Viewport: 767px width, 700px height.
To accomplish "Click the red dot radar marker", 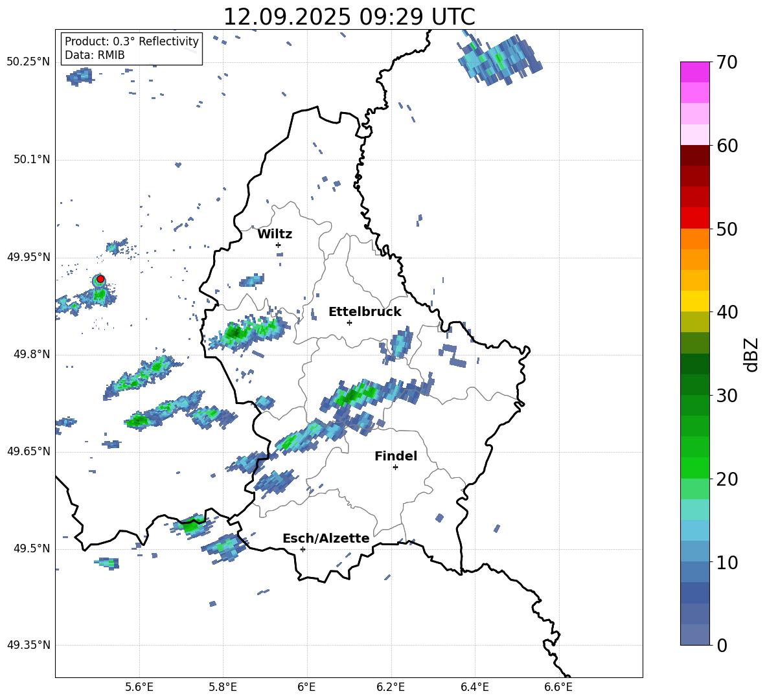I will click(100, 279).
